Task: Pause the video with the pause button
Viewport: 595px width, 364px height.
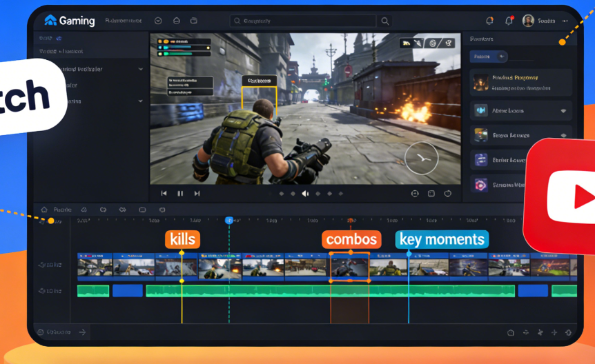Action: pos(180,194)
